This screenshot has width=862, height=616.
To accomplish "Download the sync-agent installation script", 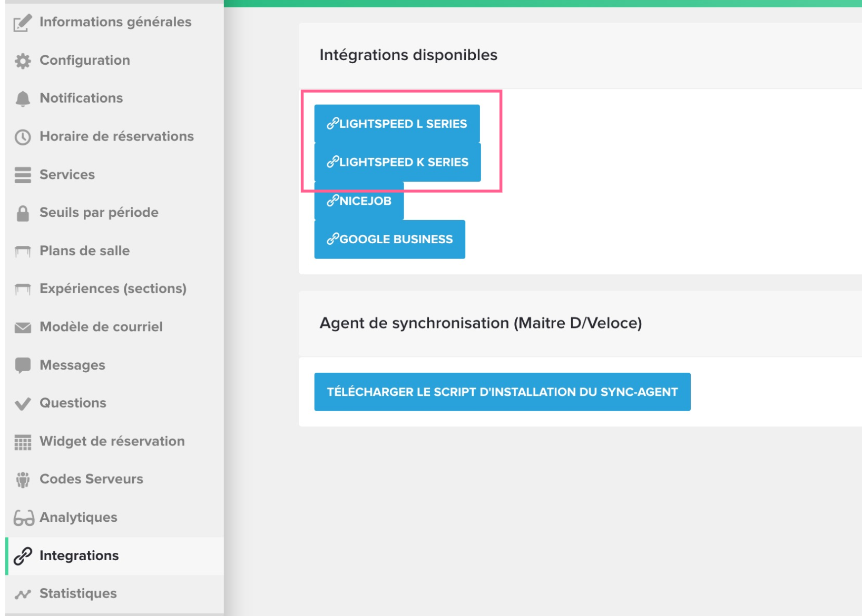I will pos(502,392).
